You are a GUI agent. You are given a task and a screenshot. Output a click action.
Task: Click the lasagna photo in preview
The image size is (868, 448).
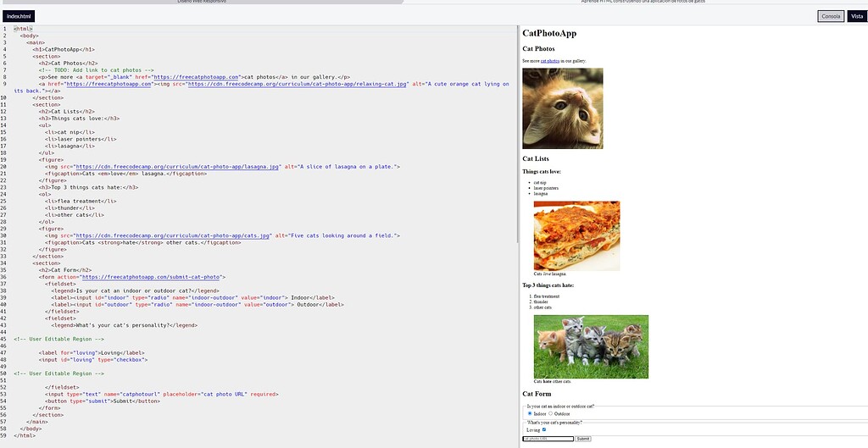(576, 235)
